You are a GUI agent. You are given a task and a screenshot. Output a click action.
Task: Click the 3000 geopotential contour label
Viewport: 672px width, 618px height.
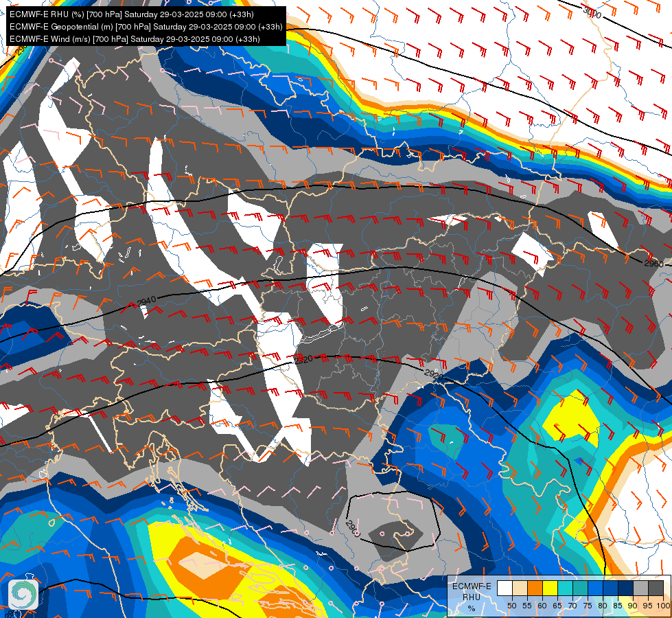(x=592, y=12)
